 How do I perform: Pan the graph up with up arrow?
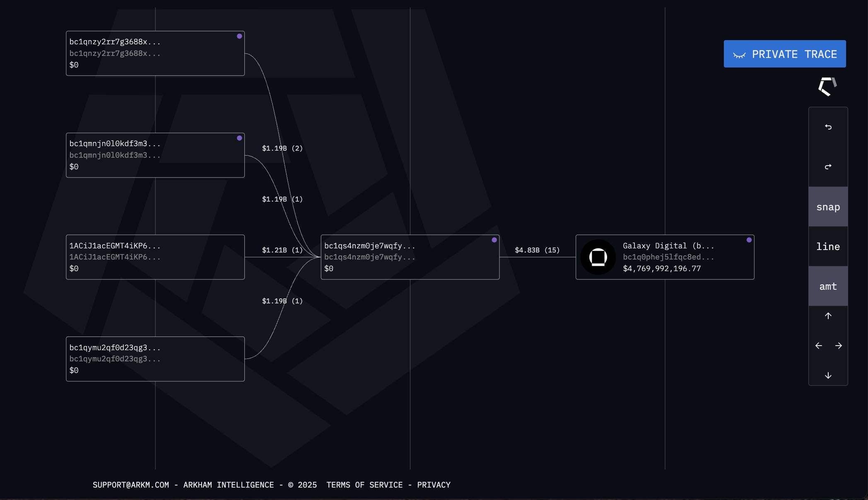click(x=828, y=316)
